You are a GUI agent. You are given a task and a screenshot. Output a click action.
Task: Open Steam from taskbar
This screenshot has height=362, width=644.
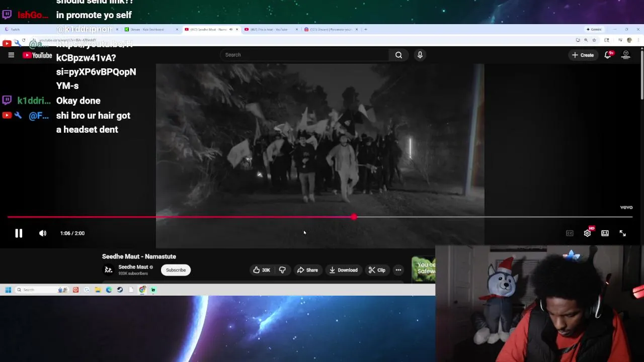pos(120,290)
